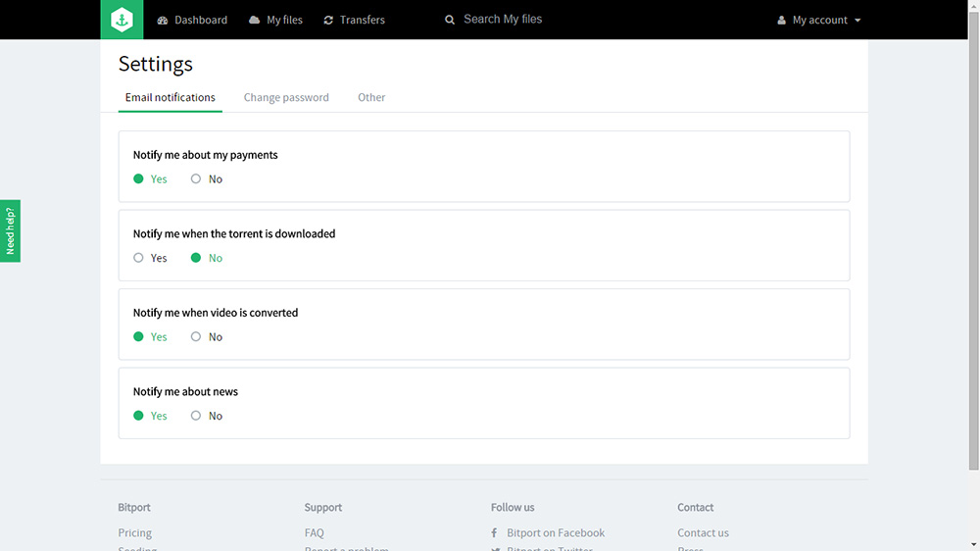
Task: Click the search magnifier icon
Action: [x=450, y=20]
